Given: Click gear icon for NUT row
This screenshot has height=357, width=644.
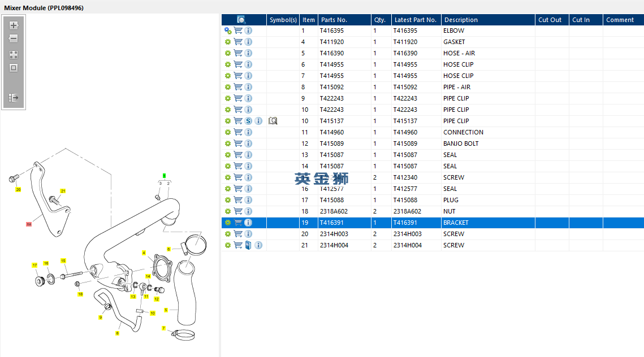Looking at the screenshot, I should point(227,211).
